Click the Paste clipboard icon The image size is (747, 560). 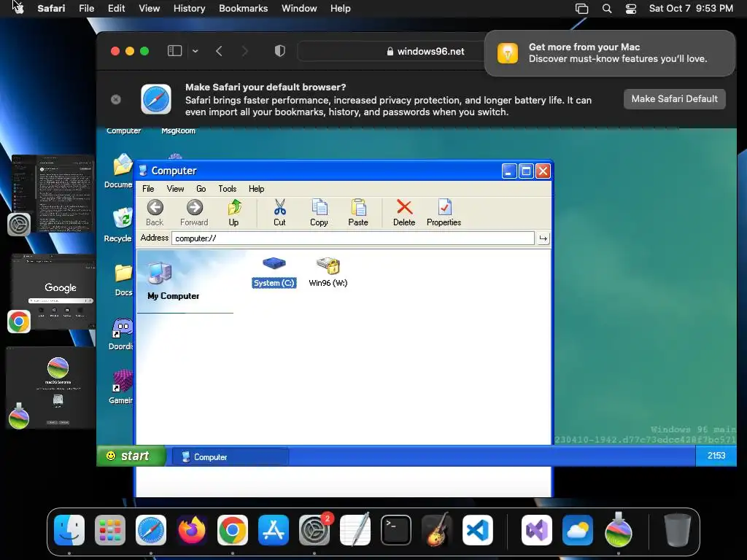pyautogui.click(x=357, y=212)
